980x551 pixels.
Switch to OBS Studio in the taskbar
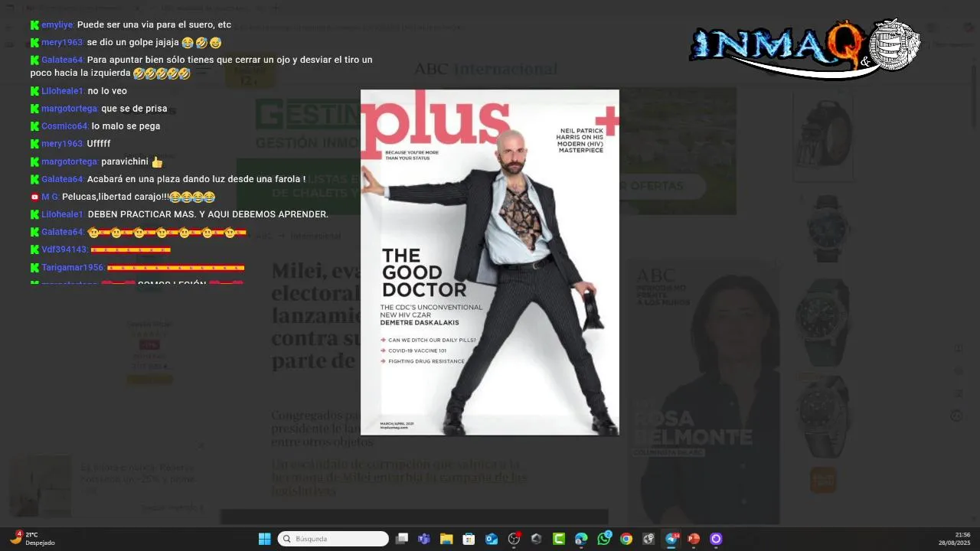tap(514, 539)
